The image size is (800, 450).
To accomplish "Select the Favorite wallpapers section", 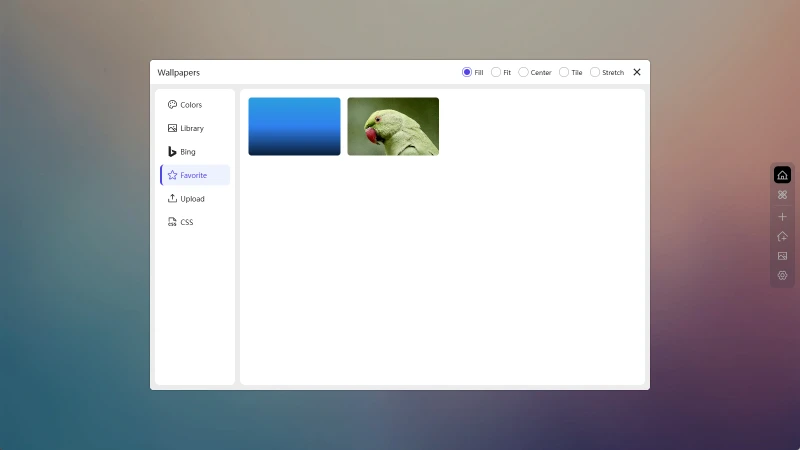I will coord(195,175).
